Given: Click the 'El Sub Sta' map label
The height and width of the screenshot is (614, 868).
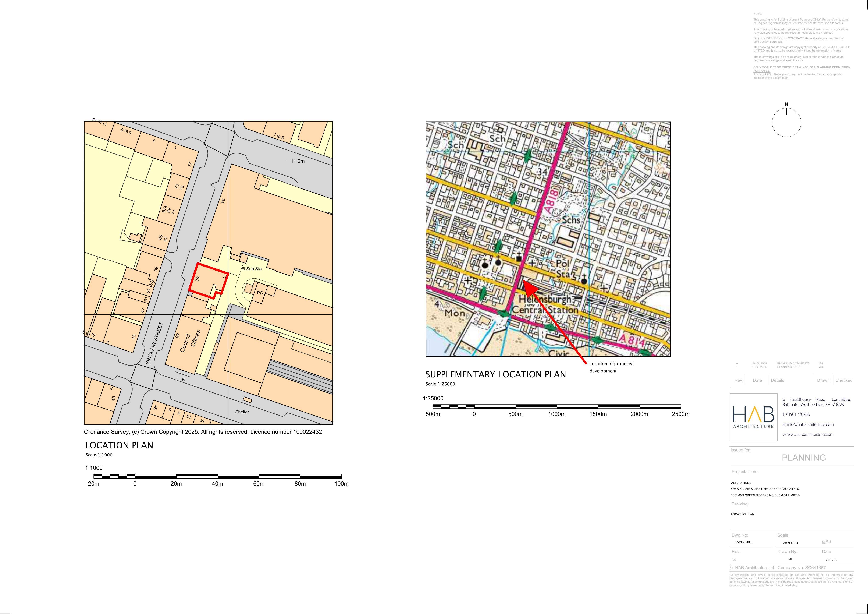Looking at the screenshot, I should point(251,269).
